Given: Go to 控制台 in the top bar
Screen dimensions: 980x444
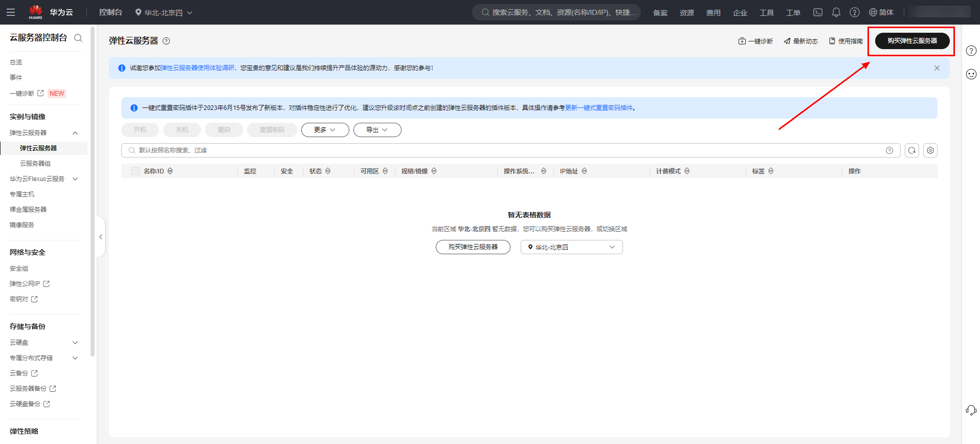Looking at the screenshot, I should click(110, 12).
